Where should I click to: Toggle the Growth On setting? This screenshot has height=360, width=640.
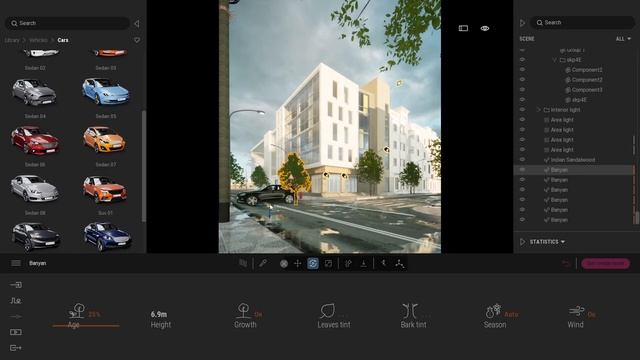258,315
